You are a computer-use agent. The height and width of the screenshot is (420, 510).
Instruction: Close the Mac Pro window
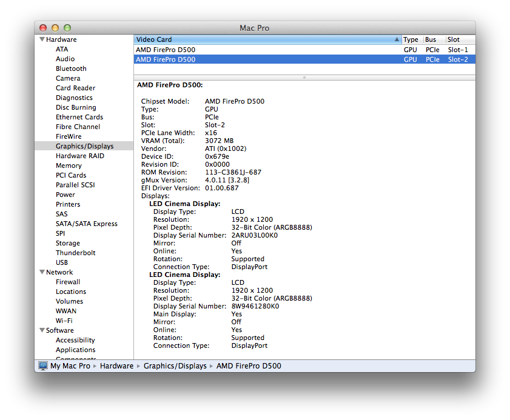[x=43, y=28]
